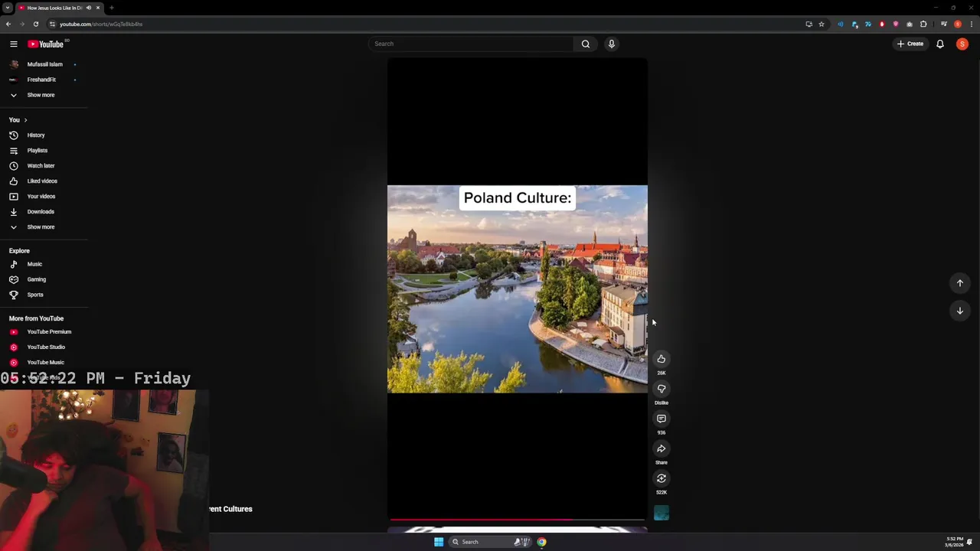This screenshot has width=980, height=551.
Task: Open the taskbar clock and date
Action: [954, 542]
